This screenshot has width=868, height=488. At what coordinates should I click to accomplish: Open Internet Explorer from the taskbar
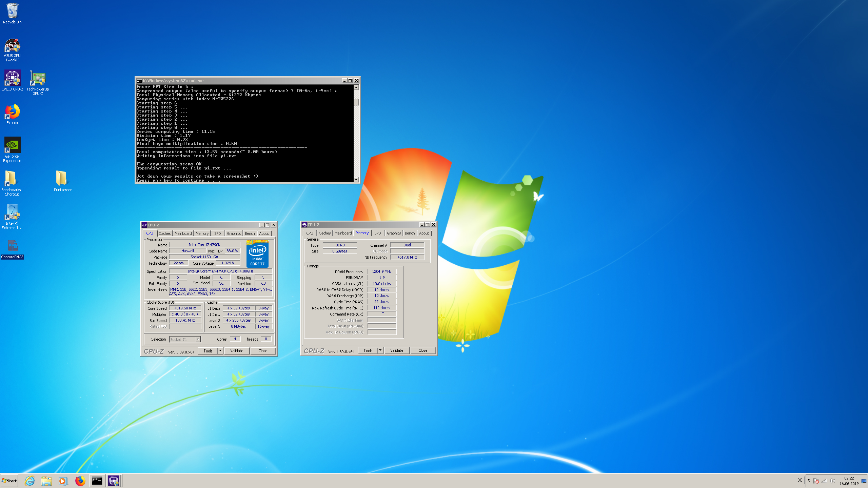coord(30,481)
